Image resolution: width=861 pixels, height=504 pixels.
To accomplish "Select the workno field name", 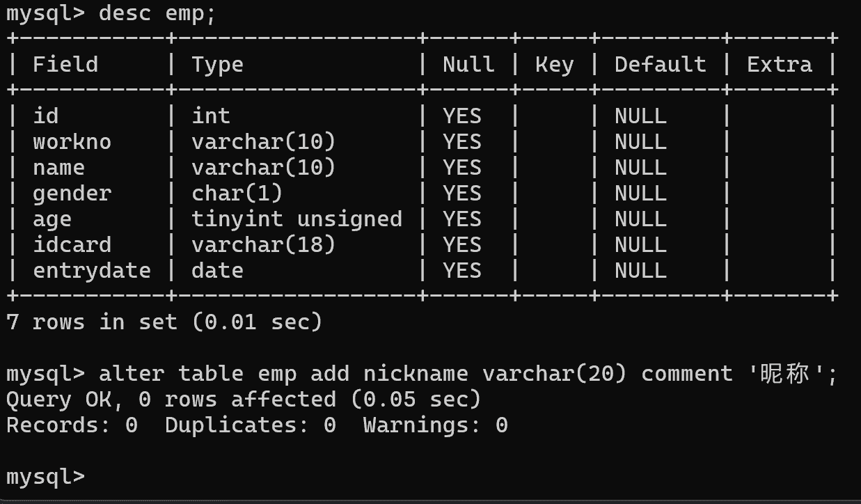I will (x=72, y=142).
